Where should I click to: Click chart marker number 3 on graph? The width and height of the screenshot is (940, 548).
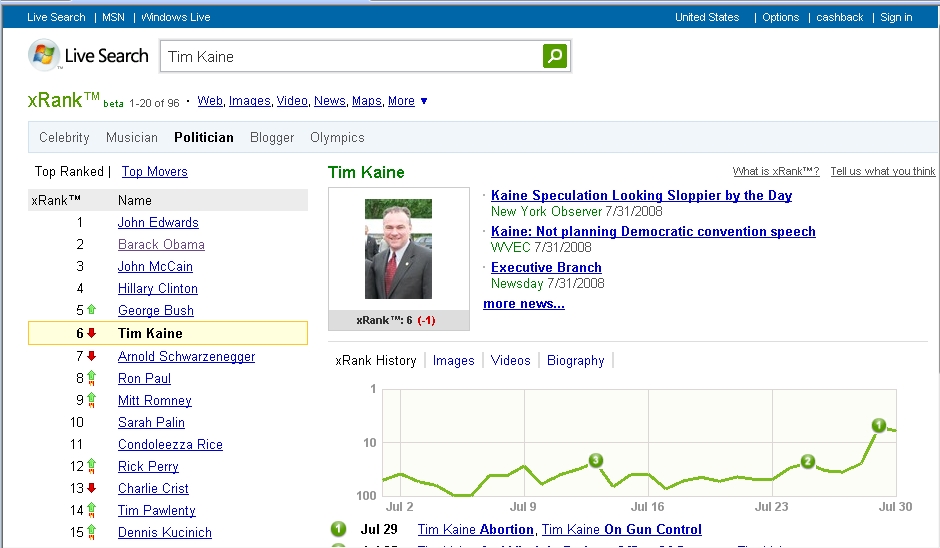(596, 461)
